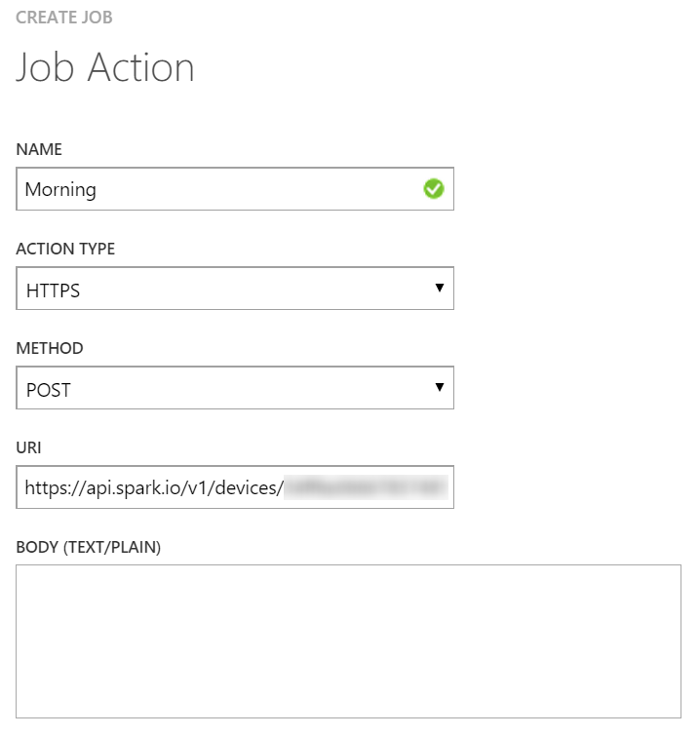Screen dimensions: 700x736
Task: Click the NAME field label
Action: [39, 149]
